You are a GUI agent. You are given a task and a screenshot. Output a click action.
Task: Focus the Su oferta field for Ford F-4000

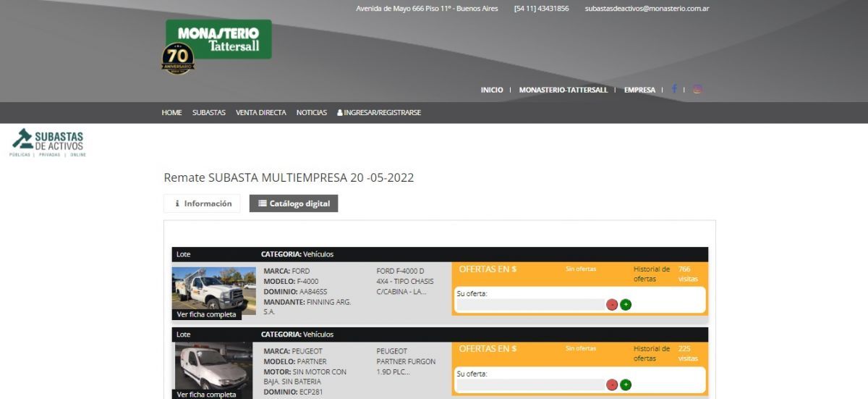530,305
